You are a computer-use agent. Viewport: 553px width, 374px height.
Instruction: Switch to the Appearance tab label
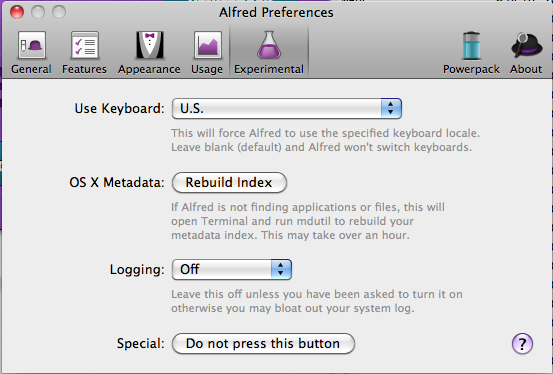(149, 69)
